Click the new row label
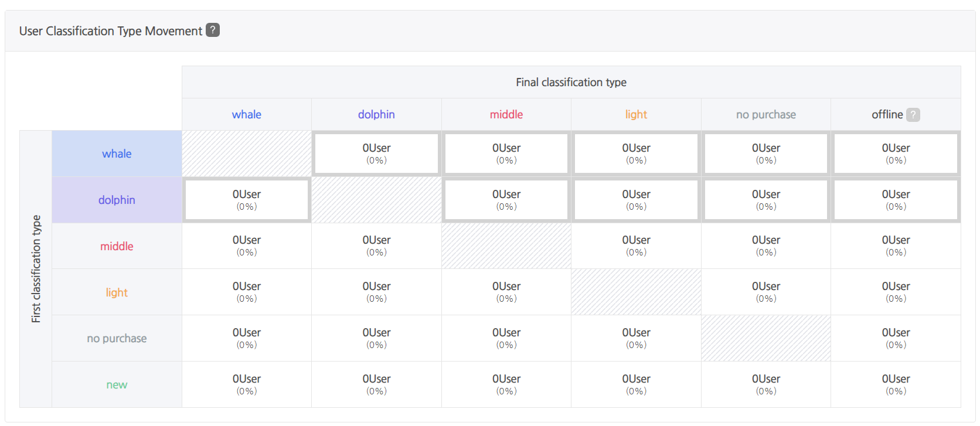The width and height of the screenshot is (980, 426). click(117, 384)
